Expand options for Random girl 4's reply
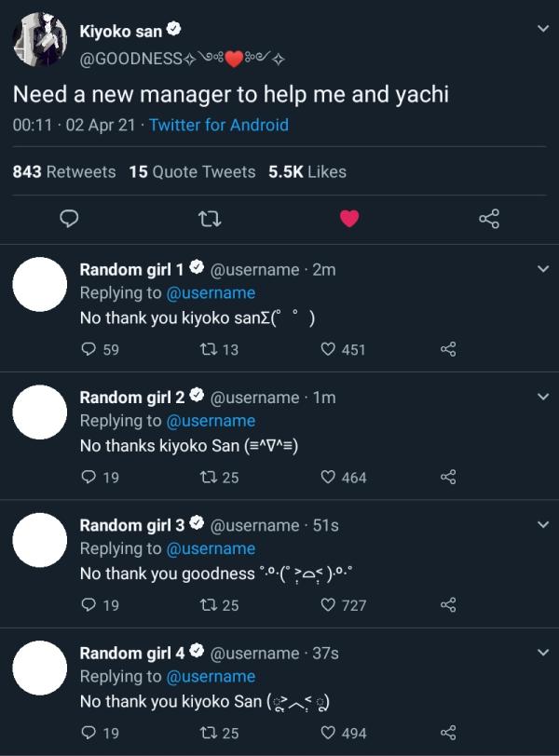559x756 pixels. point(543,653)
